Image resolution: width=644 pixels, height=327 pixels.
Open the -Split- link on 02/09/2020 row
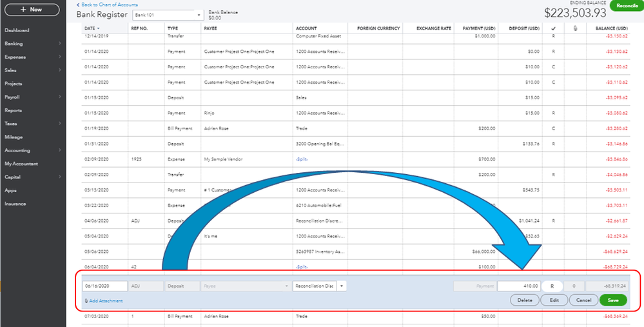302,159
